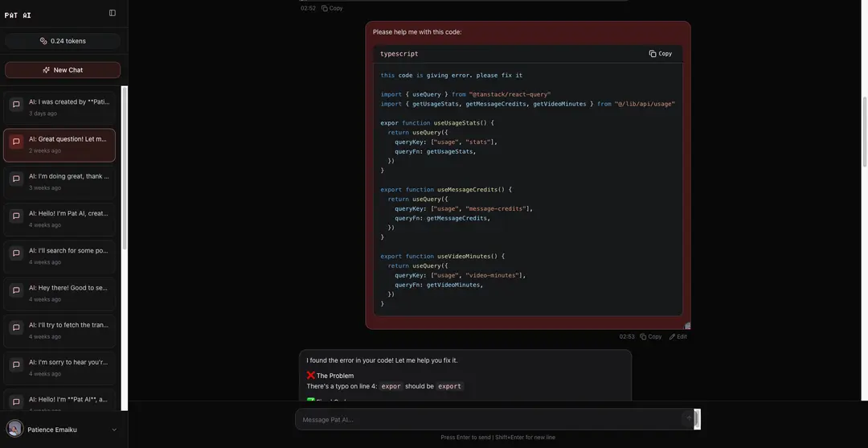Click the 'AI: I'm doing great' chat icon

tap(17, 179)
